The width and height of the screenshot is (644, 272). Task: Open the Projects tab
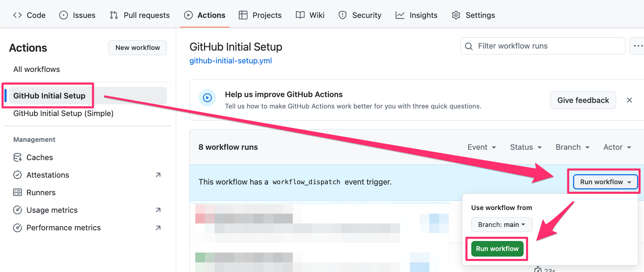[260, 15]
